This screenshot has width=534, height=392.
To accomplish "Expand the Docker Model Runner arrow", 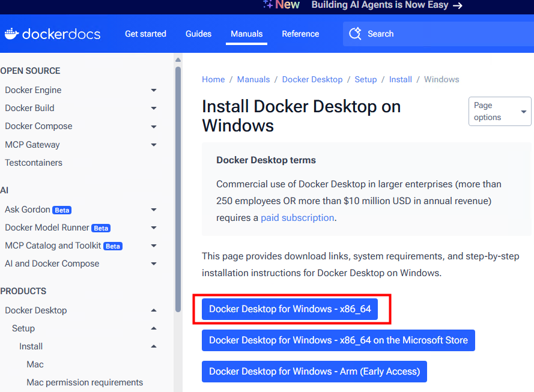I will click(x=154, y=228).
